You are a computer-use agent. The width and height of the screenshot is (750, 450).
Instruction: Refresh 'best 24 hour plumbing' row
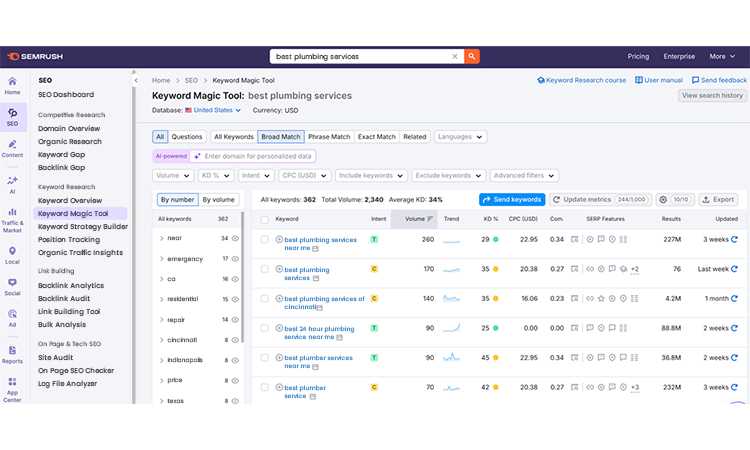tap(734, 328)
